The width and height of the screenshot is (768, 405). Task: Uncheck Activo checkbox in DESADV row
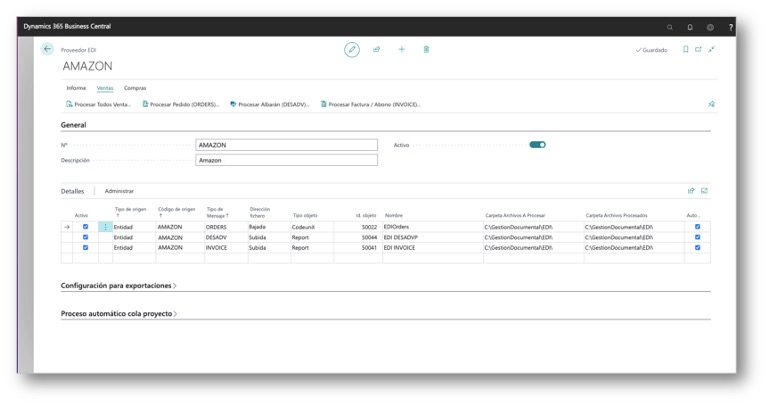click(85, 237)
